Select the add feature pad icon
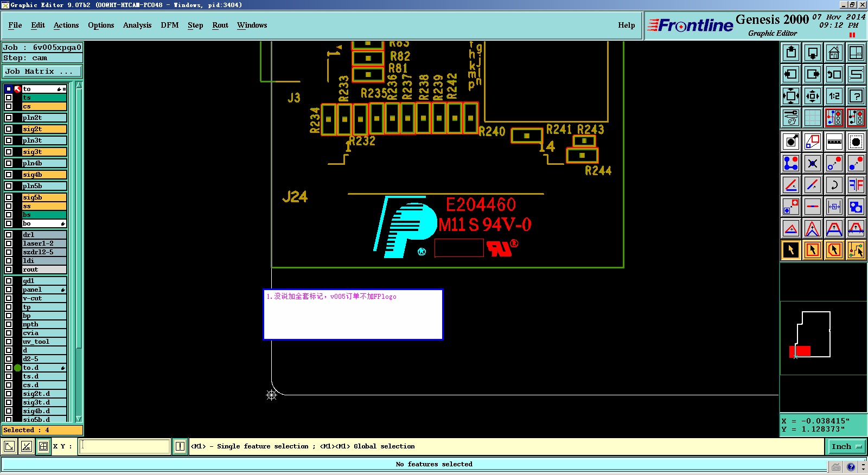The width and height of the screenshot is (868, 475). [x=791, y=142]
